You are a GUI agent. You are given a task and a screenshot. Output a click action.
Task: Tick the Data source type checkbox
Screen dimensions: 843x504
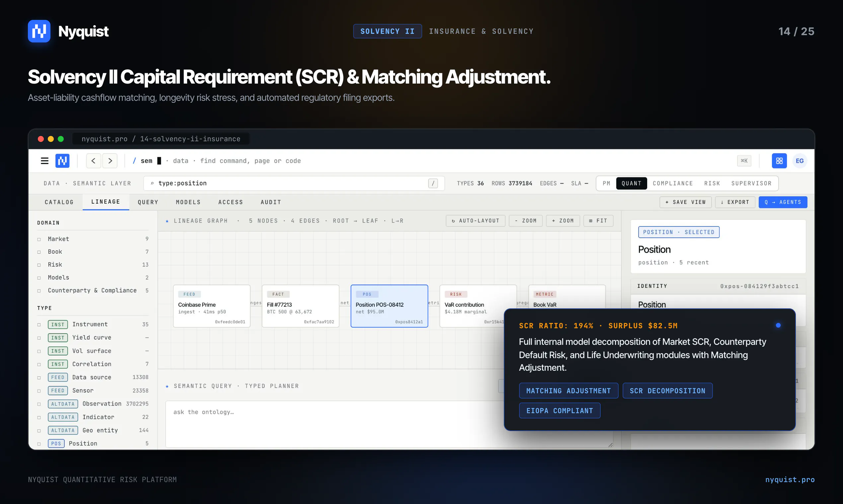pos(39,378)
